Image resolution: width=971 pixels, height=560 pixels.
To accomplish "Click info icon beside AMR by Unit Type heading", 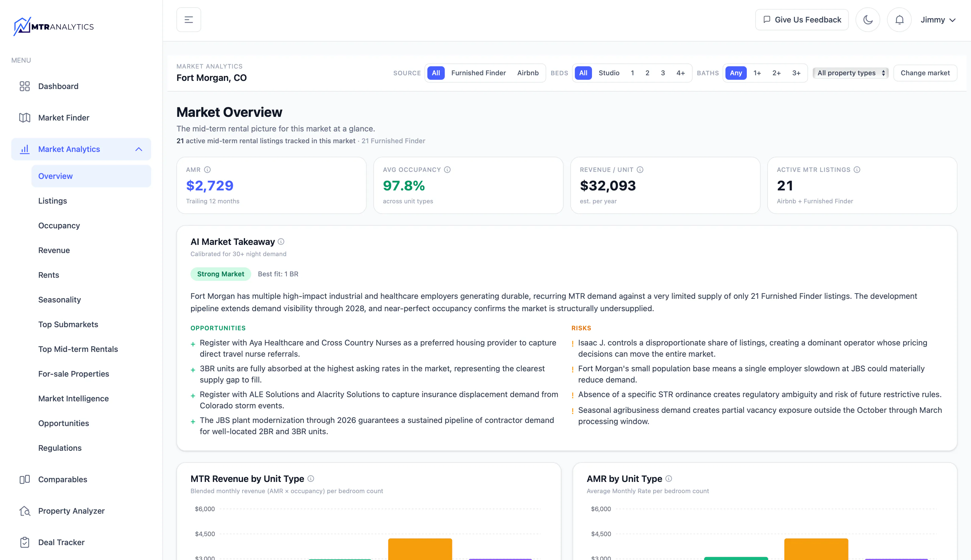I will pyautogui.click(x=669, y=479).
